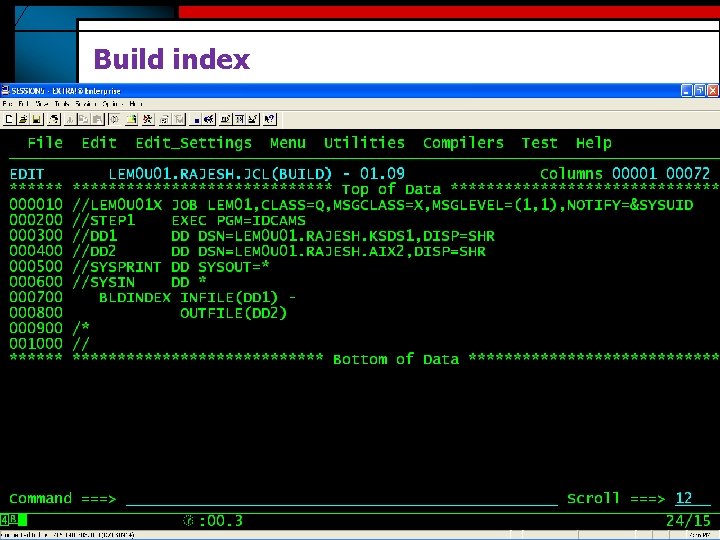Click the New session toolbar icon

tap(9, 119)
